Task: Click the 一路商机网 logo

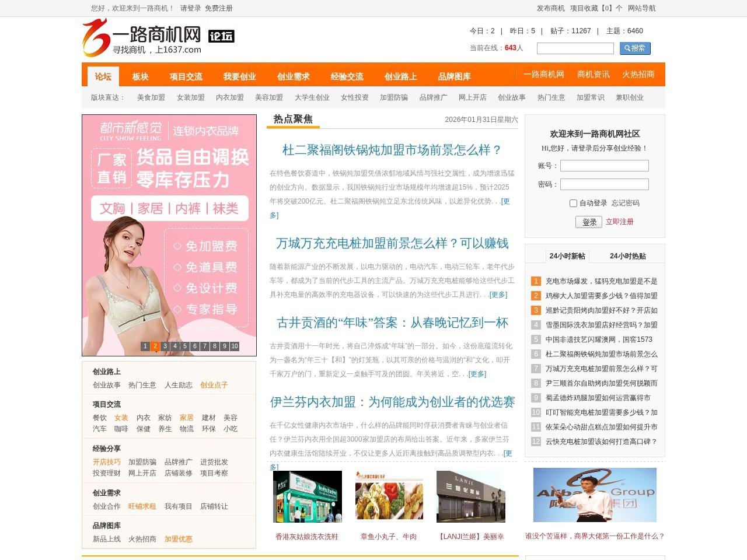Action: click(142, 37)
